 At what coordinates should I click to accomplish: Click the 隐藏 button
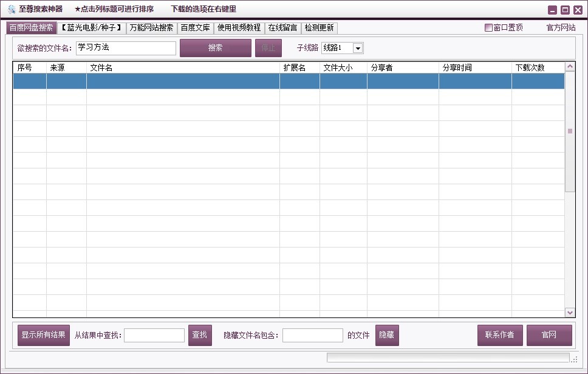coord(386,335)
